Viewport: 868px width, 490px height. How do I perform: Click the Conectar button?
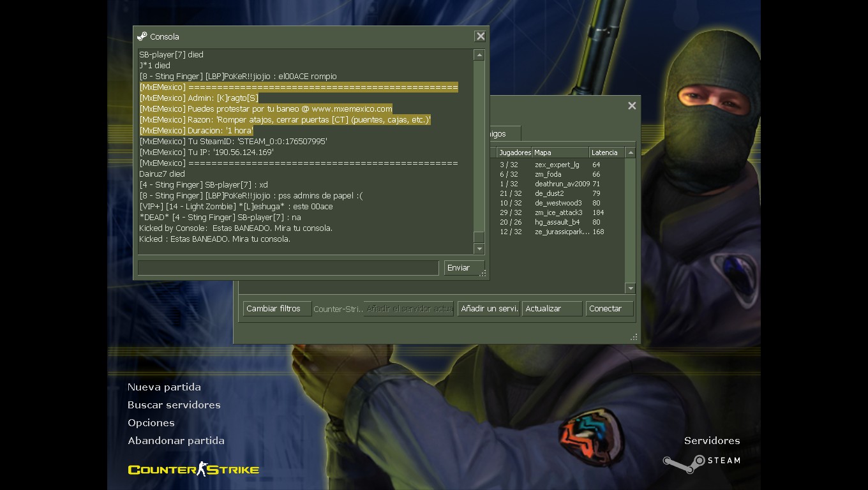coord(610,309)
